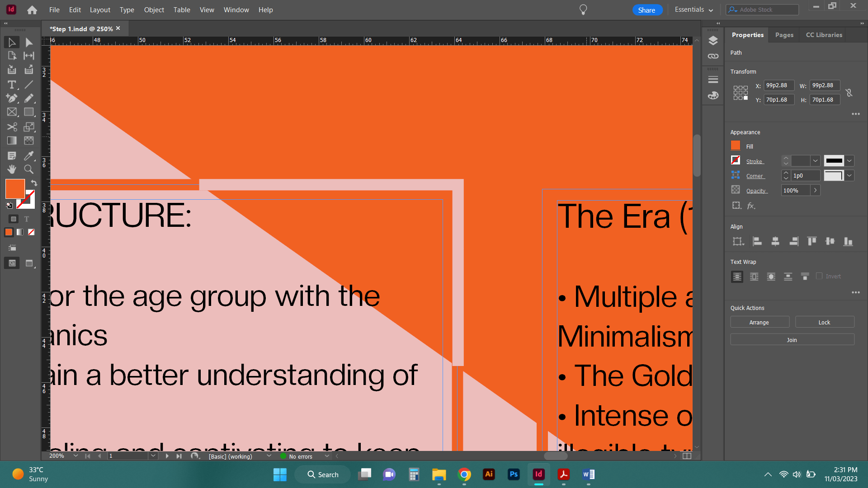868x488 pixels.
Task: Open the Layers panel icon
Action: [713, 41]
